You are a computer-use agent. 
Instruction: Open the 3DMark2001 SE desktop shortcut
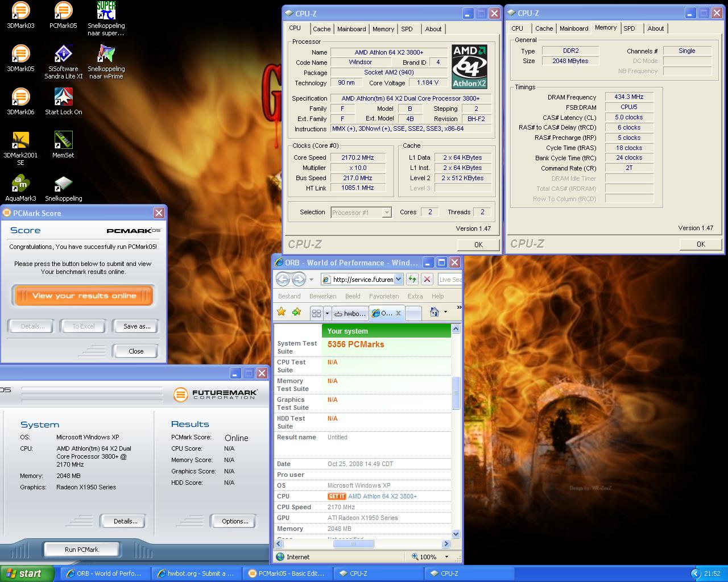point(20,148)
